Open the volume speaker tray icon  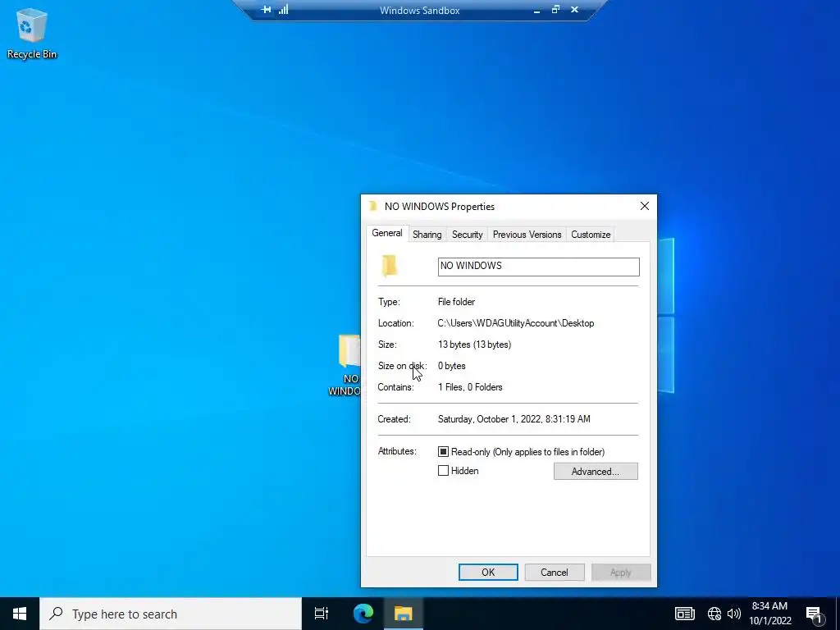pos(734,614)
